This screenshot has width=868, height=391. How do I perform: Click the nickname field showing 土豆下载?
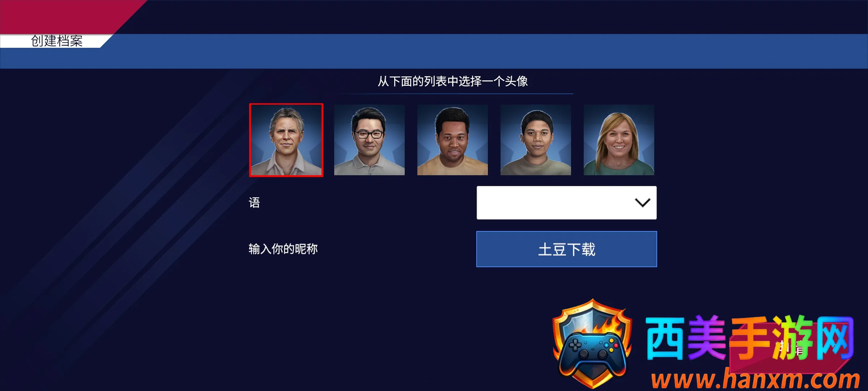point(566,249)
